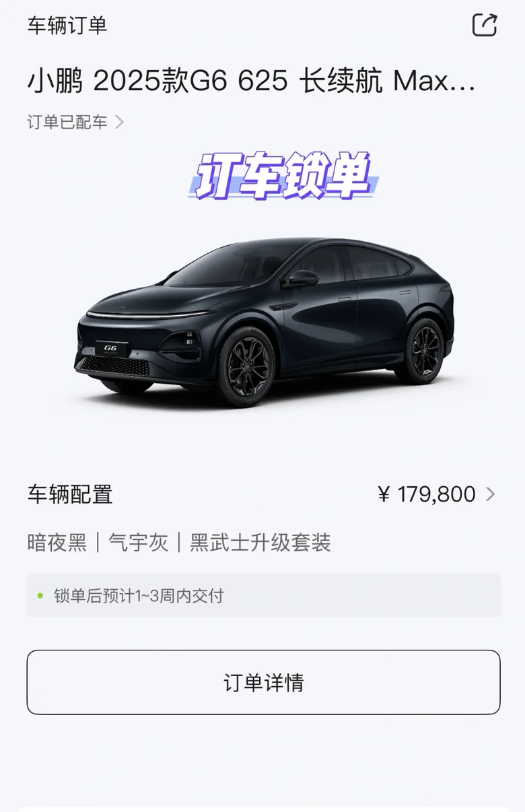Tap the truncated 小鹏 2025款G6 625 title

click(x=251, y=82)
